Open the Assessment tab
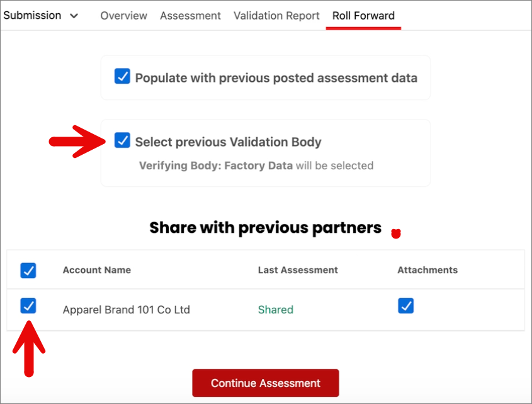This screenshot has height=404, width=532. point(190,16)
